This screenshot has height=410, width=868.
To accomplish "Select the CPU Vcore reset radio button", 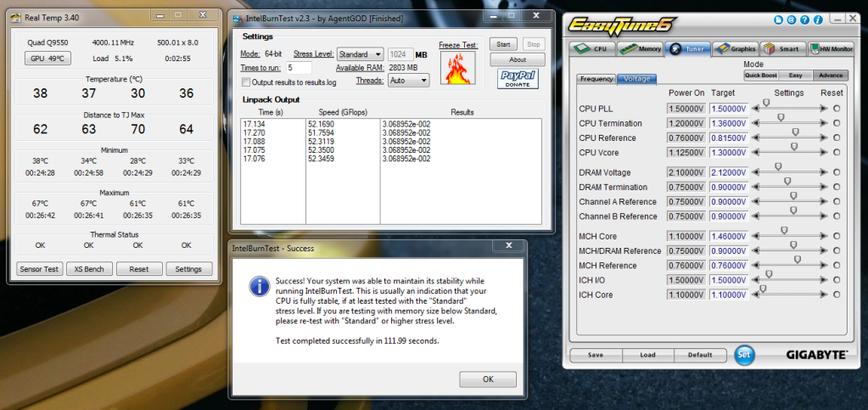I will click(x=837, y=152).
